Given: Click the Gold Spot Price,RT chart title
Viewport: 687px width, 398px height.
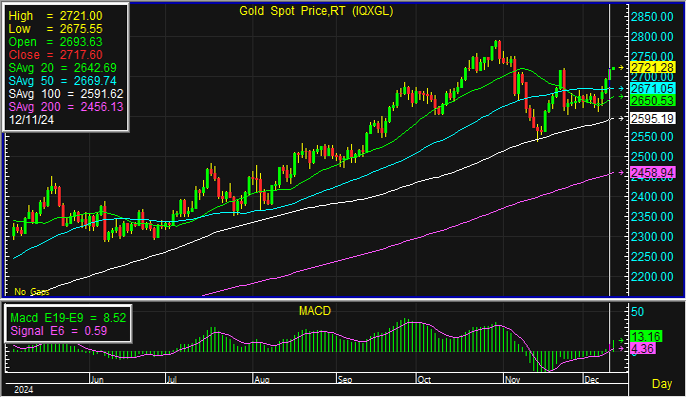Looking at the screenshot, I should [316, 11].
